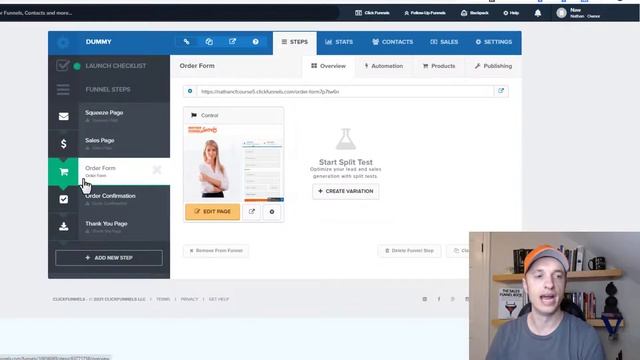640x360 pixels.
Task: Select the Overview sub-tab
Action: [329, 66]
